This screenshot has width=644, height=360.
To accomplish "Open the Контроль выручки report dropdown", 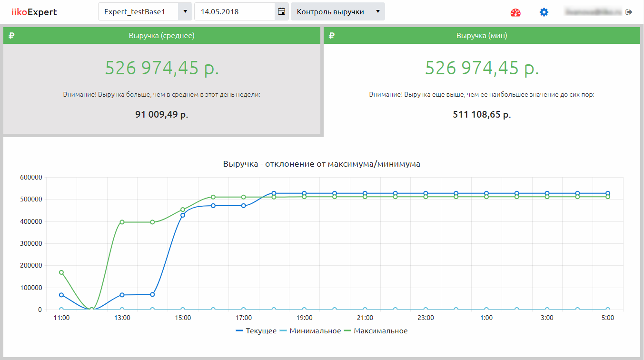I will pos(337,12).
